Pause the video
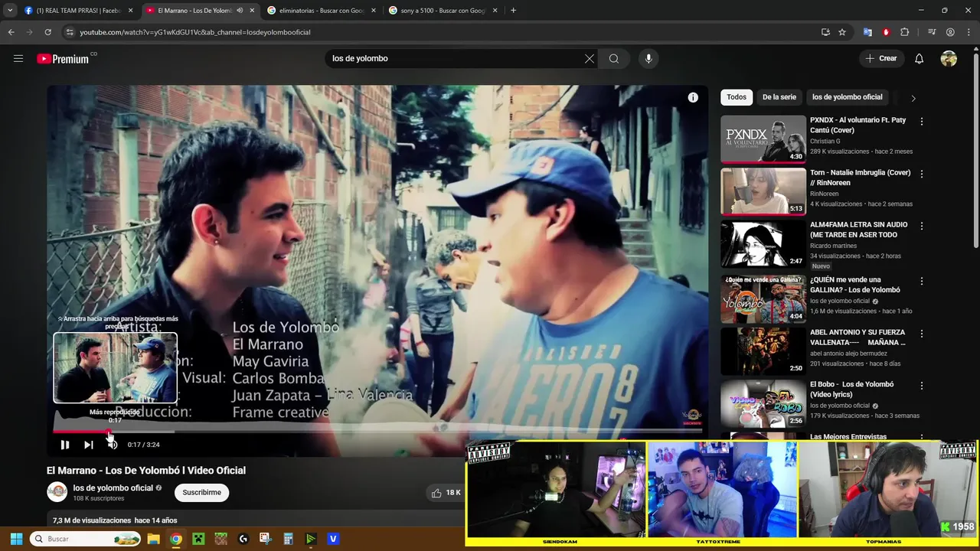This screenshot has height=551, width=980. click(x=65, y=445)
